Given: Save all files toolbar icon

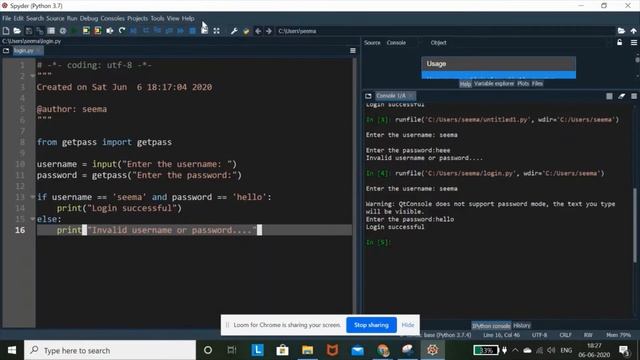Looking at the screenshot, I should 40,31.
